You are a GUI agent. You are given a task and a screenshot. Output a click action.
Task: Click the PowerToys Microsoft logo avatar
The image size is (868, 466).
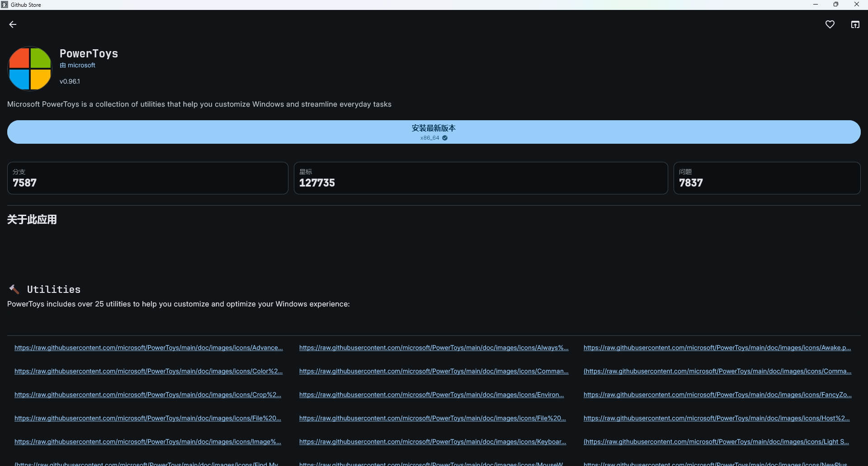(30, 69)
